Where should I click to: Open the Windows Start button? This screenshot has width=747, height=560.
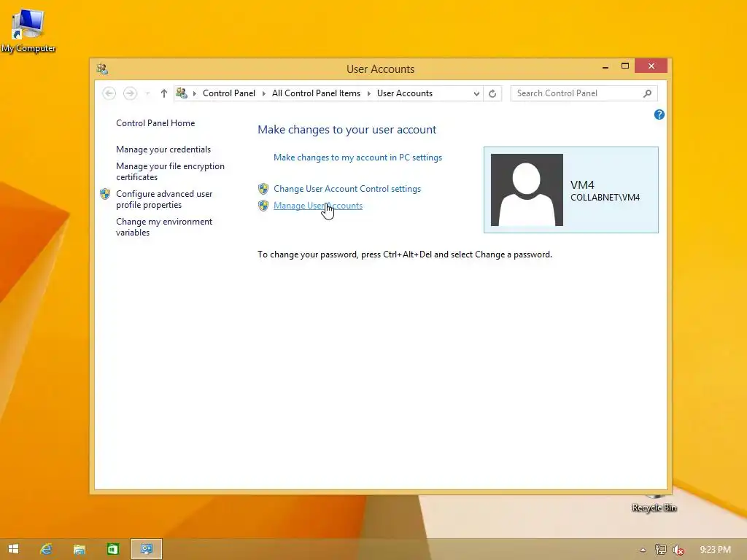coord(13,549)
